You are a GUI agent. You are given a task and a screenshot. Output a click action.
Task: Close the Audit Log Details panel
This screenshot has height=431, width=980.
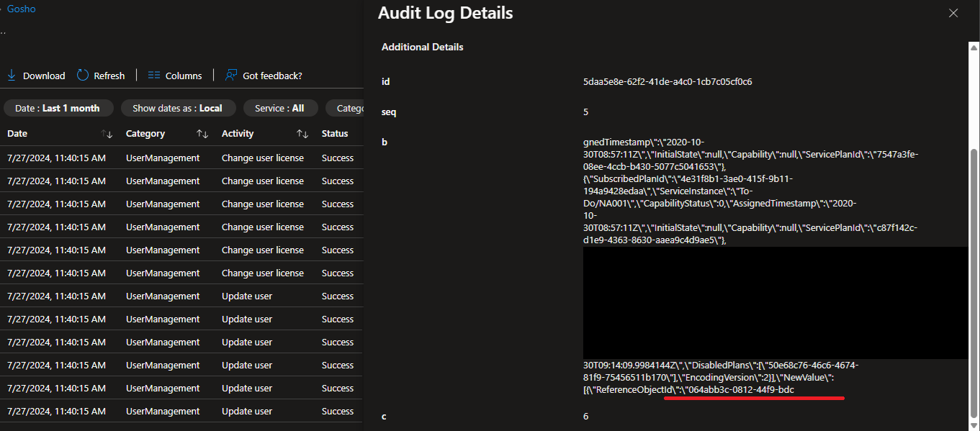click(953, 13)
